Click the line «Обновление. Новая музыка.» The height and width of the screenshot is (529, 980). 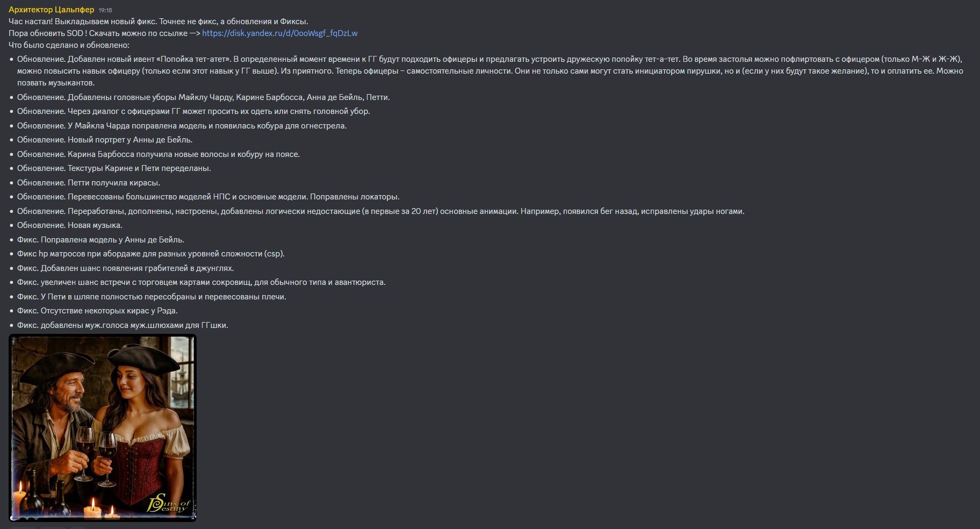click(70, 225)
